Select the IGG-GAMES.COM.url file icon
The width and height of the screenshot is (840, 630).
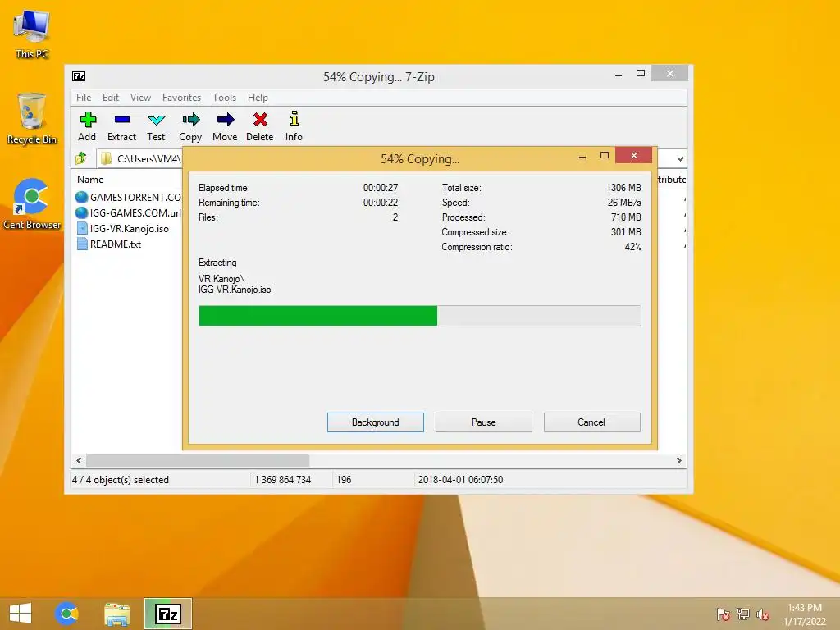click(x=81, y=212)
